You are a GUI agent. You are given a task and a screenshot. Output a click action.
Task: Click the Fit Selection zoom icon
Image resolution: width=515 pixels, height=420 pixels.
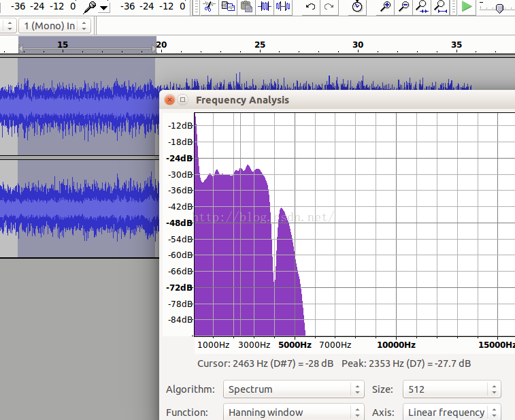click(422, 7)
